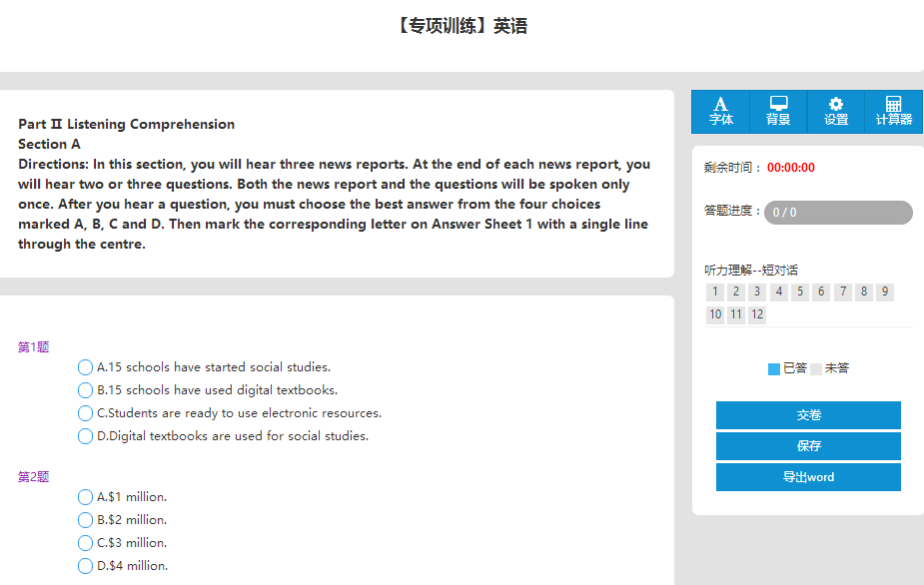Image resolution: width=924 pixels, height=585 pixels.
Task: Select answer A. $1 million
Action: [x=85, y=497]
